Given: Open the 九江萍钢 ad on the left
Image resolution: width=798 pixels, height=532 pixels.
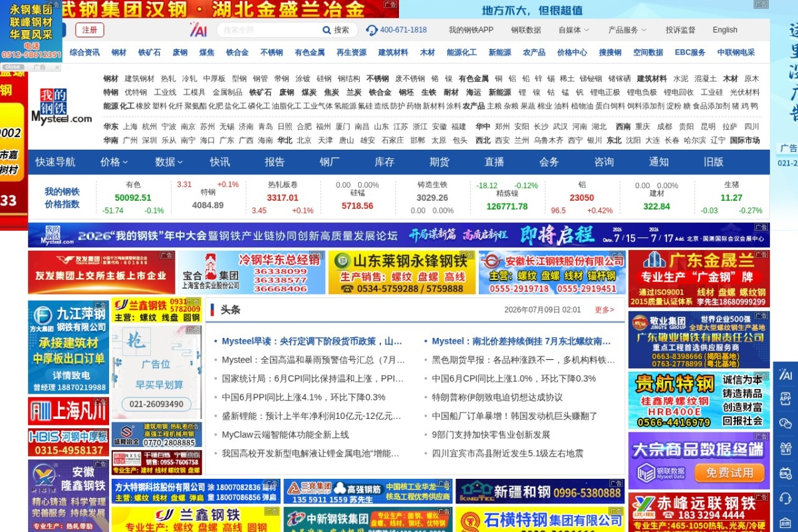Looking at the screenshot, I should (68, 347).
